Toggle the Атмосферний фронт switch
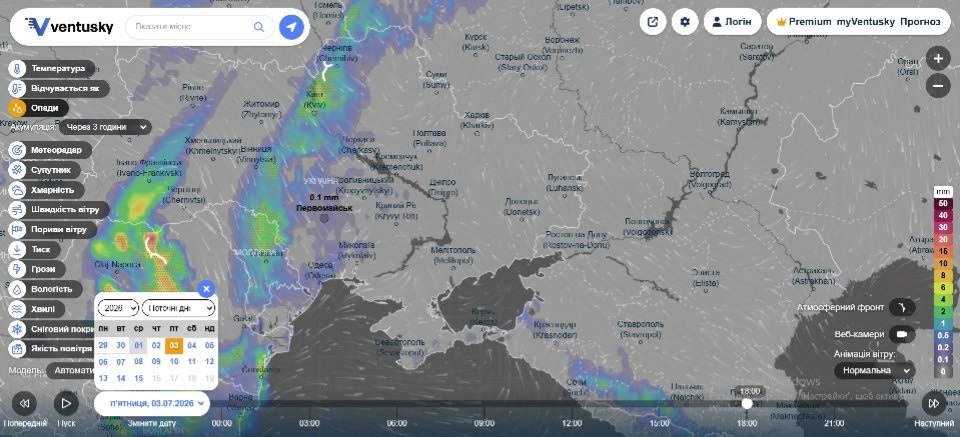 pos(902,307)
